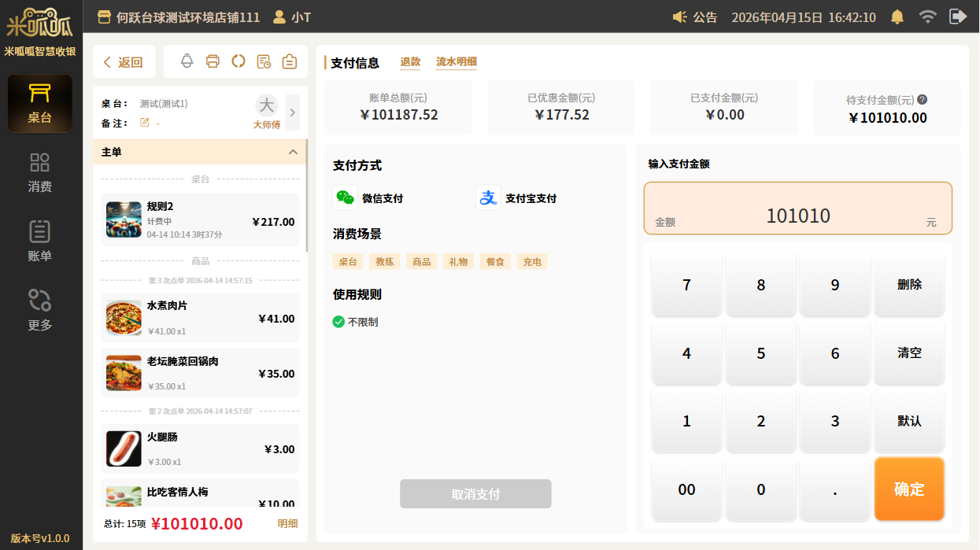Open the notification bell in top bar
Image resolution: width=980 pixels, height=550 pixels.
coord(897,17)
